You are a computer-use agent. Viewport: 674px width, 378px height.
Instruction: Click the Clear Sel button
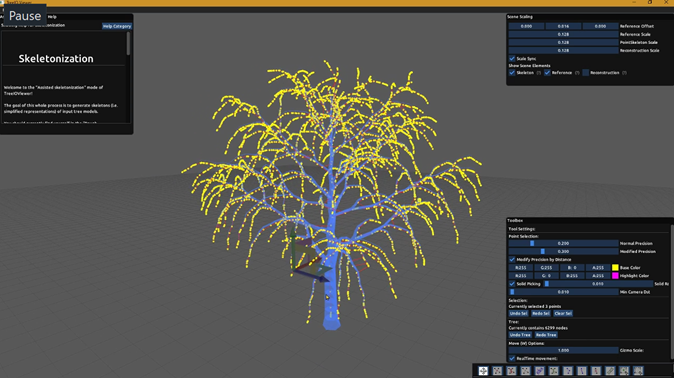point(563,313)
